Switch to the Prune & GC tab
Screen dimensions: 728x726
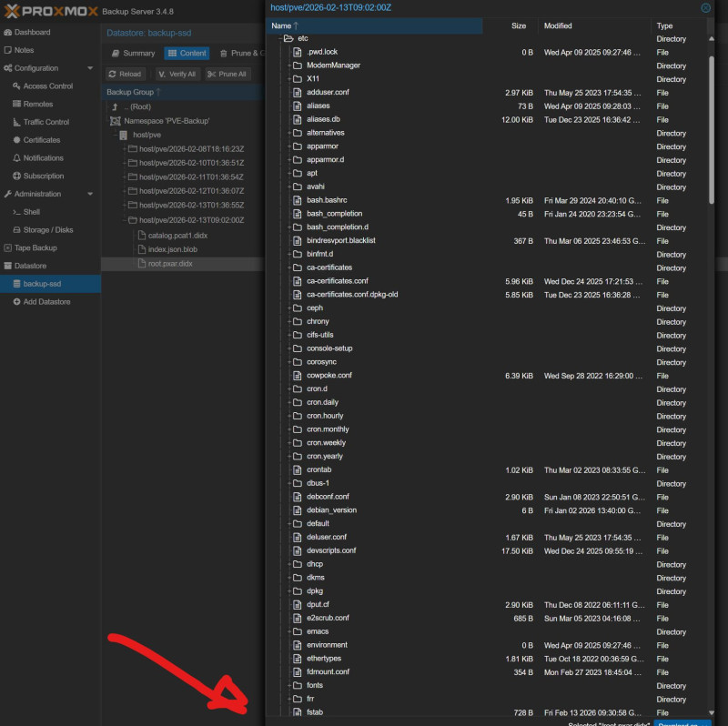241,54
